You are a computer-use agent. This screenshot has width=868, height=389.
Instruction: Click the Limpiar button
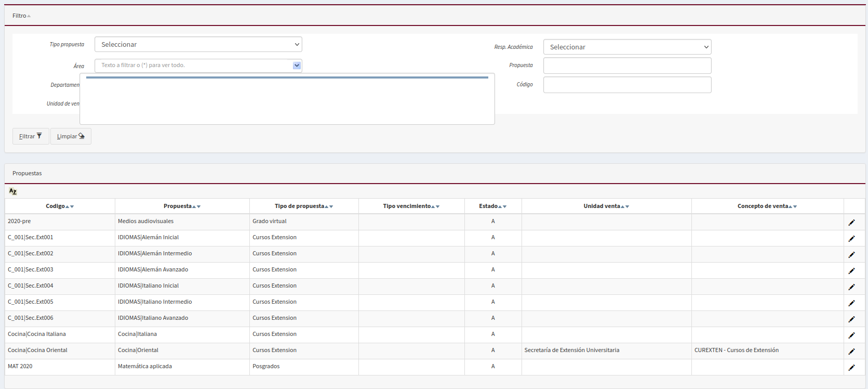click(x=71, y=136)
